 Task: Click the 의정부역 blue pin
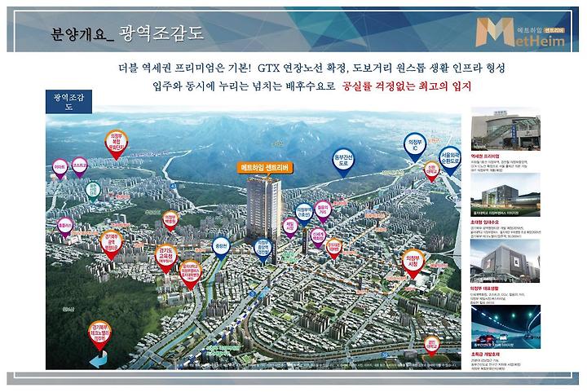click(304, 214)
